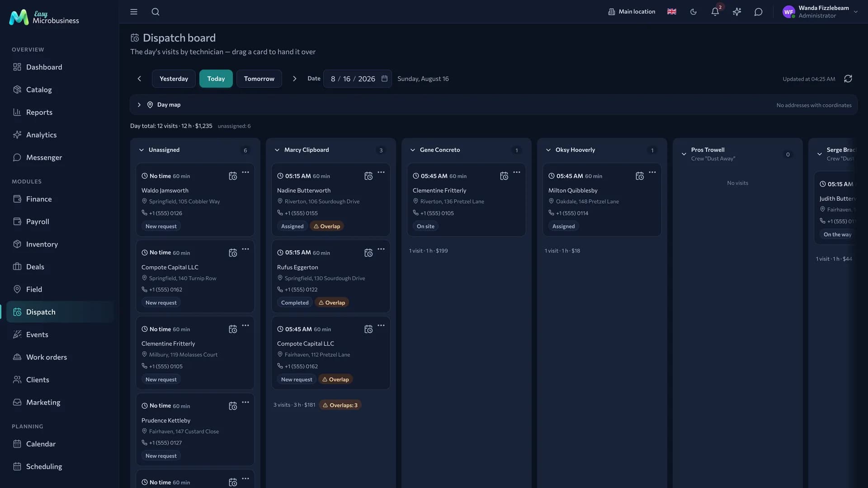Click the Deals sidebar icon
The width and height of the screenshot is (868, 488).
tap(17, 267)
